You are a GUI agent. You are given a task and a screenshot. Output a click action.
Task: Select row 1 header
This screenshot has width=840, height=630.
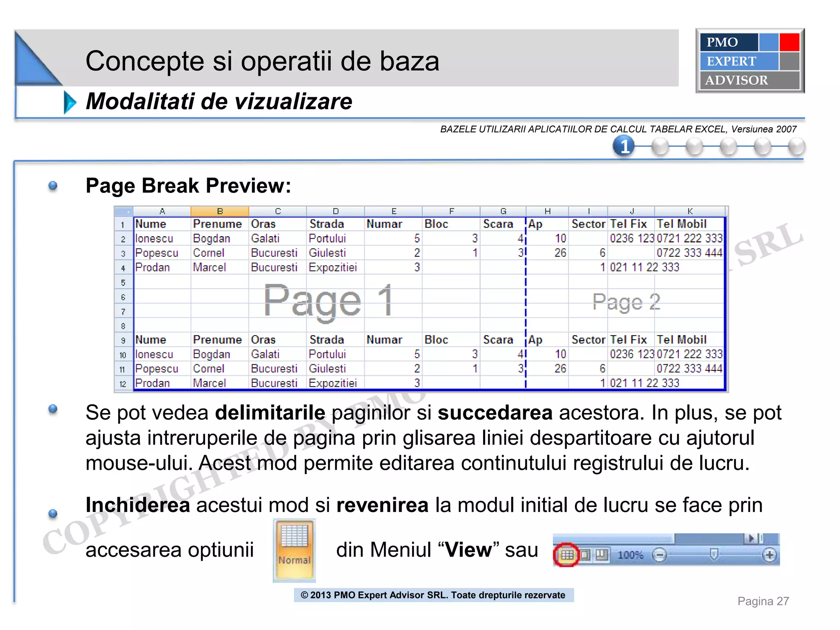pos(123,224)
